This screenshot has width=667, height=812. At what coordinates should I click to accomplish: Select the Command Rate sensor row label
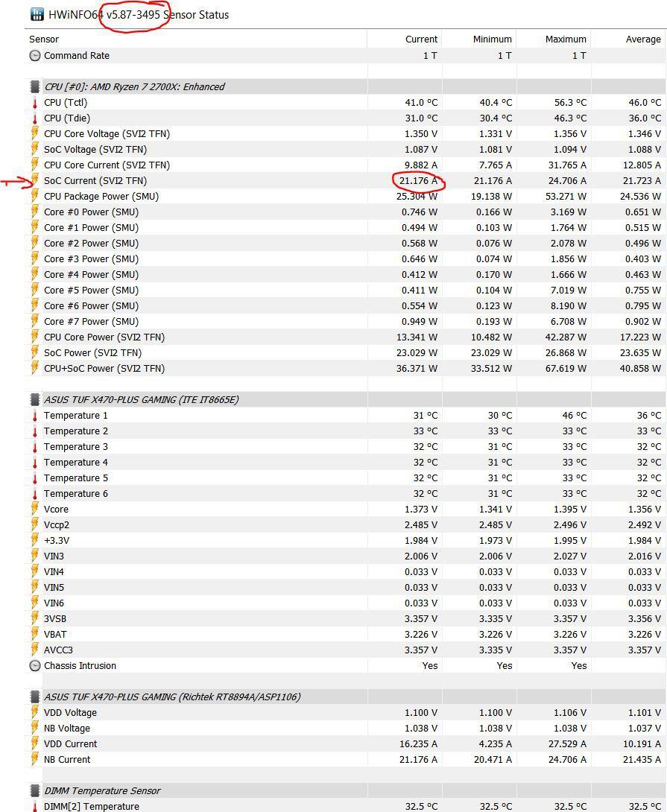coord(77,55)
